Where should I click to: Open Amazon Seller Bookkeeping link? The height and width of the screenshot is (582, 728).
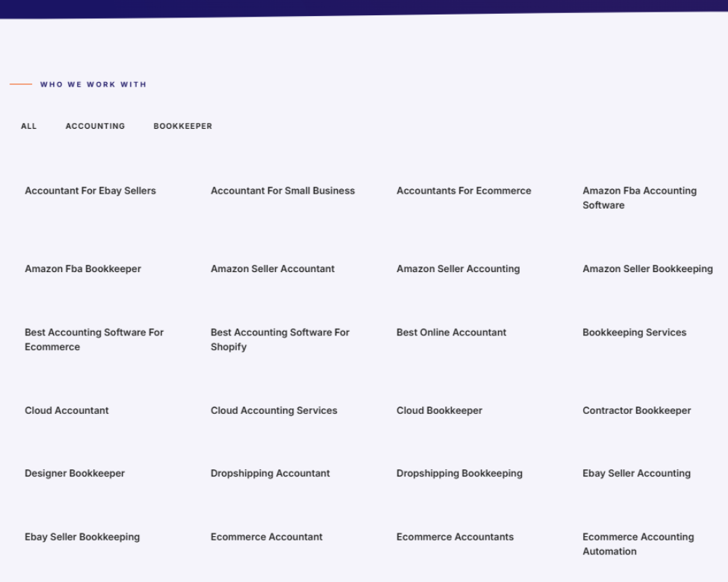coord(648,268)
